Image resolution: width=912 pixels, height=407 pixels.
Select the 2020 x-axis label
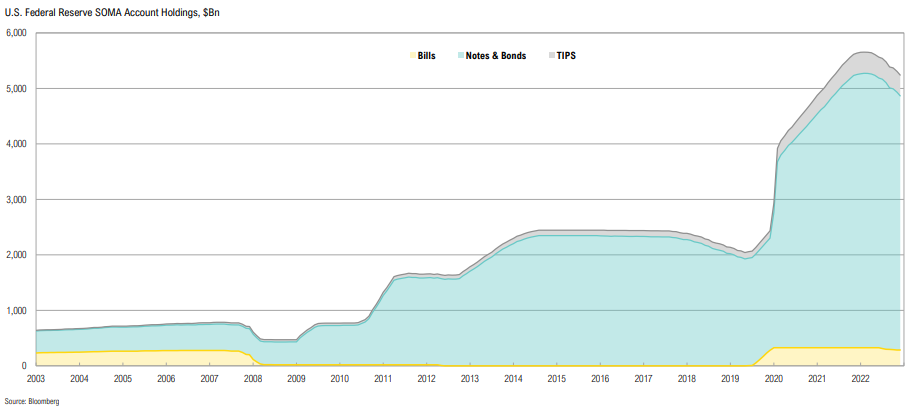[x=774, y=380]
